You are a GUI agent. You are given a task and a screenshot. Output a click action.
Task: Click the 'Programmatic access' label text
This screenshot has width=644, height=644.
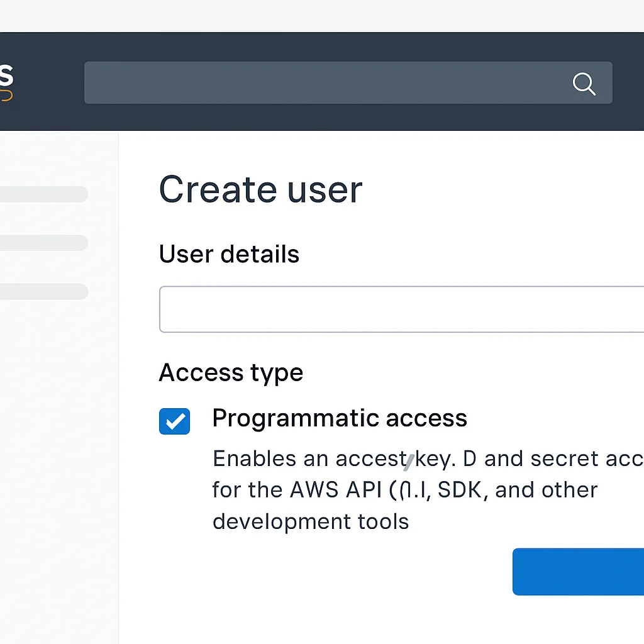point(340,418)
